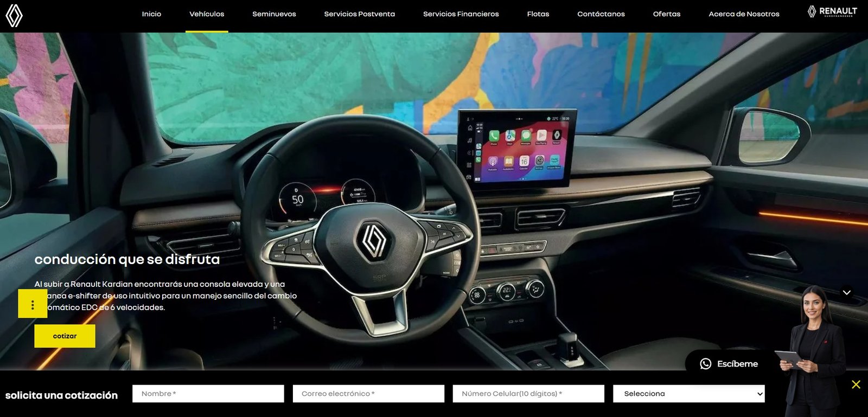Viewport: 868px width, 417px height.
Task: Focus the Nombre input field
Action: tap(208, 394)
